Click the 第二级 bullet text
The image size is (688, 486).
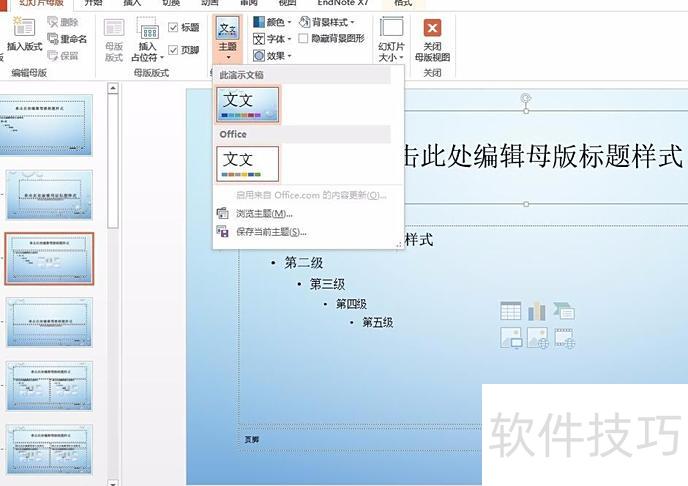[304, 263]
